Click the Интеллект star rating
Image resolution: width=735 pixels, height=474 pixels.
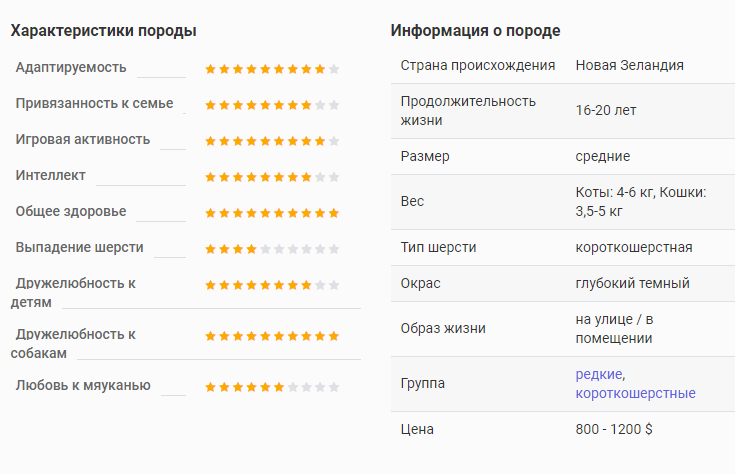272,177
